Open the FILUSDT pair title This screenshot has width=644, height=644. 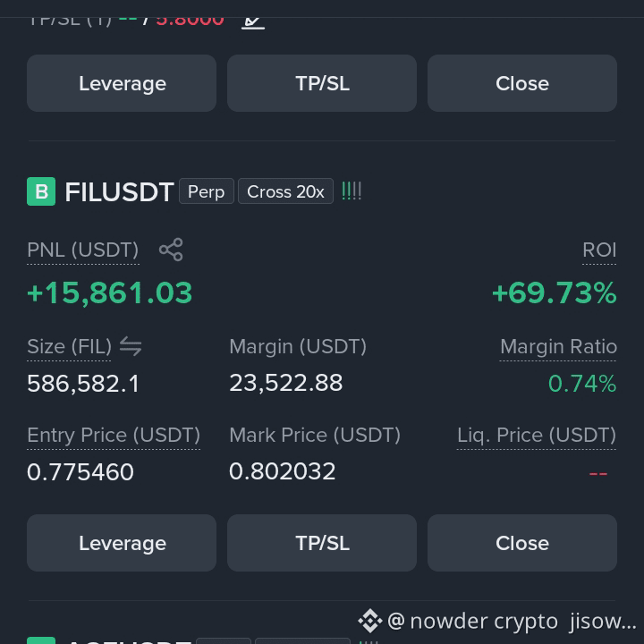[x=119, y=191]
